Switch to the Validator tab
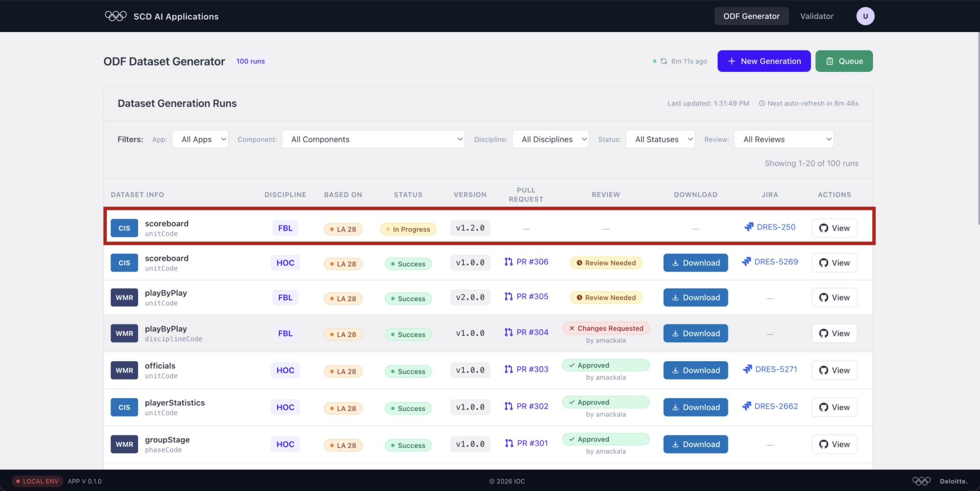This screenshot has width=980, height=491. (816, 16)
